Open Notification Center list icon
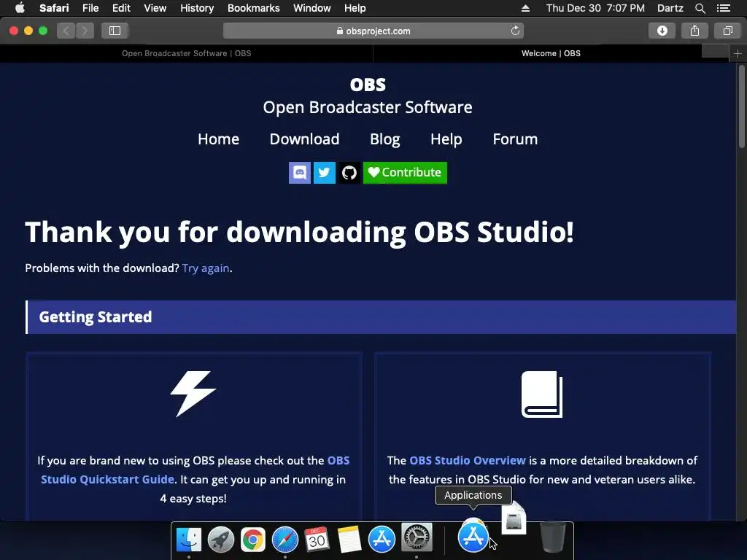 (723, 8)
